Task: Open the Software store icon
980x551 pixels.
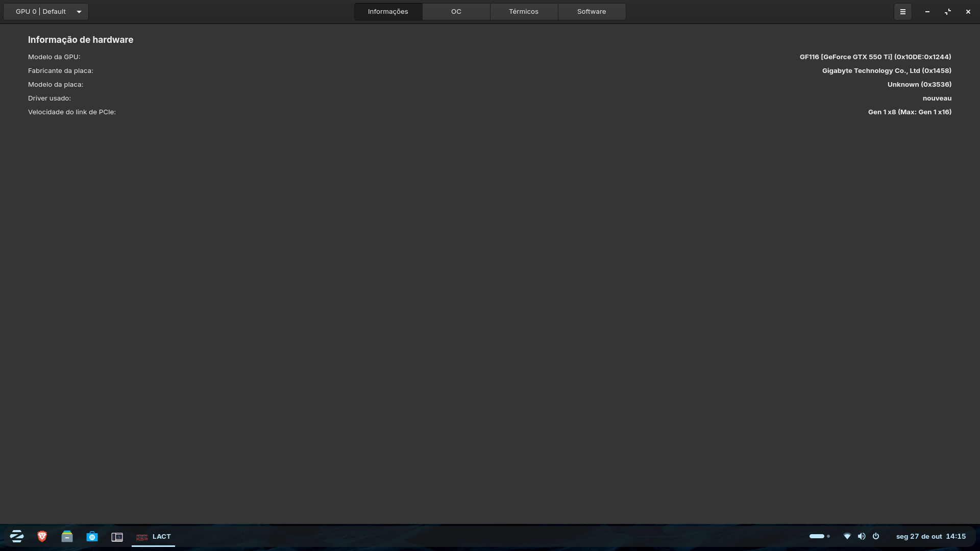Action: tap(92, 536)
